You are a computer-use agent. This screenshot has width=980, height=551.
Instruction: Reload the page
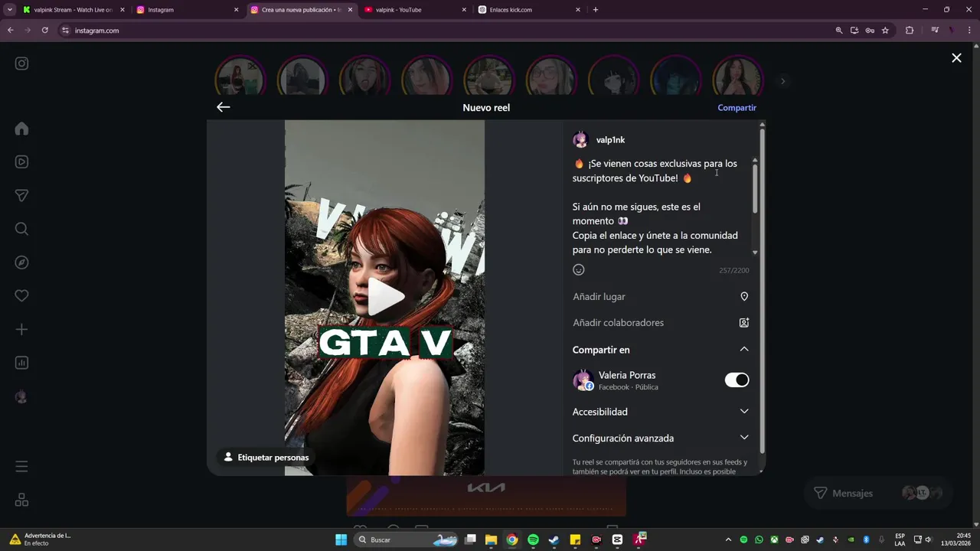45,31
